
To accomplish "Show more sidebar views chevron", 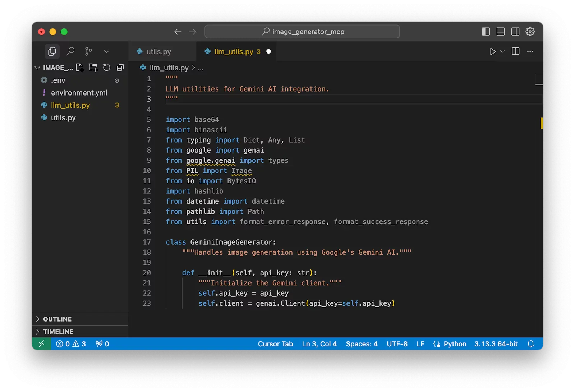I will [106, 51].
